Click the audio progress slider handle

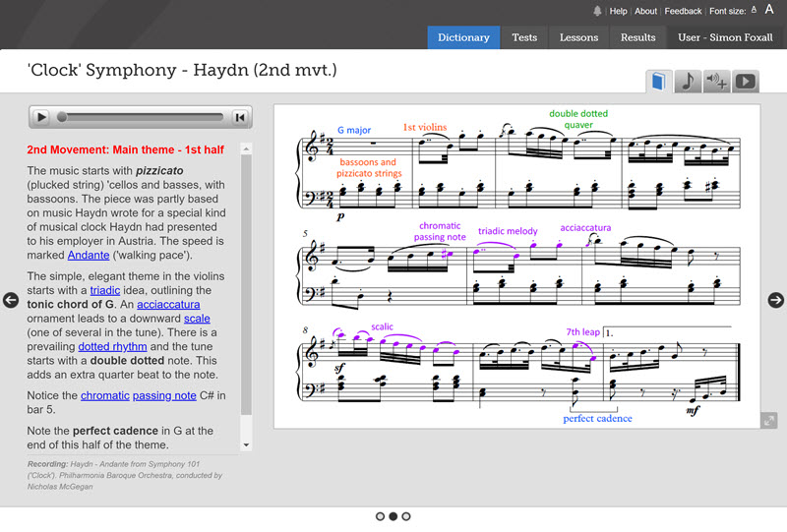62,117
